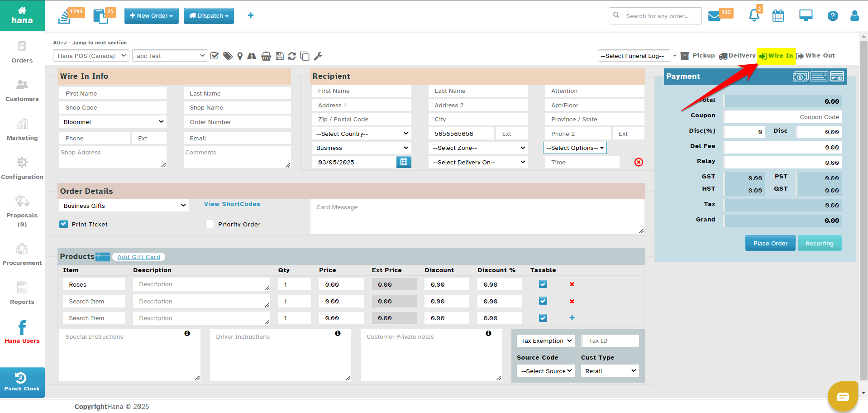Screen dimensions: 868x413
Task: Open the Dispatch menu button
Action: (209, 15)
